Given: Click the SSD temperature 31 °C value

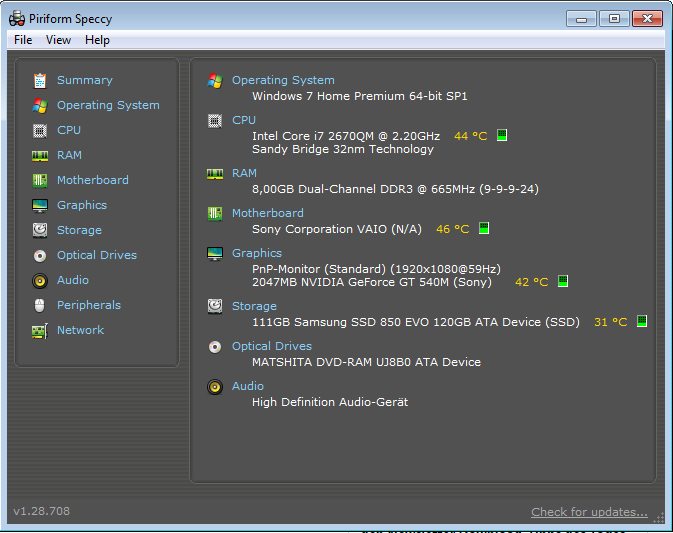Looking at the screenshot, I should tap(610, 322).
